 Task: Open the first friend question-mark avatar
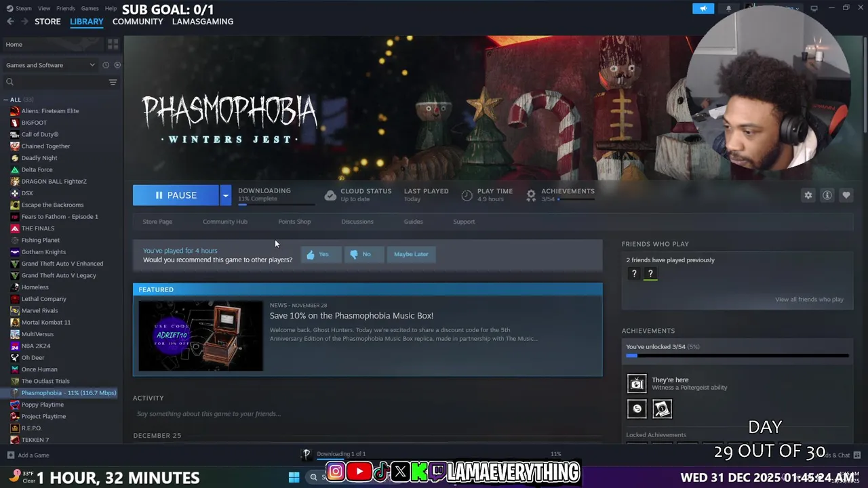coord(634,274)
